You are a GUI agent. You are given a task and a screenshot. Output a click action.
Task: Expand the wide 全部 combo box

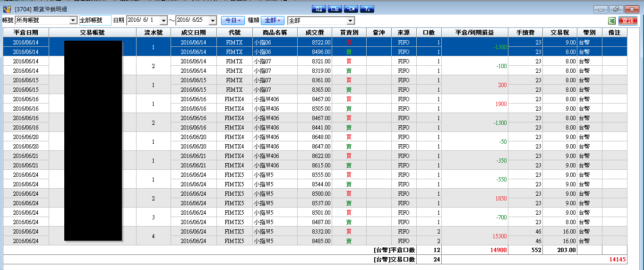pyautogui.click(x=351, y=20)
